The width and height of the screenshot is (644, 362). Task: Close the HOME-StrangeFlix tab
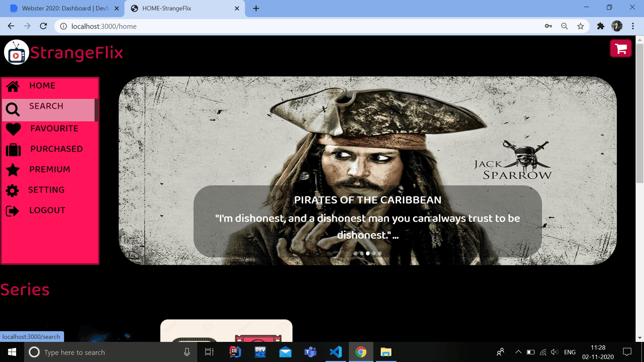tap(237, 8)
